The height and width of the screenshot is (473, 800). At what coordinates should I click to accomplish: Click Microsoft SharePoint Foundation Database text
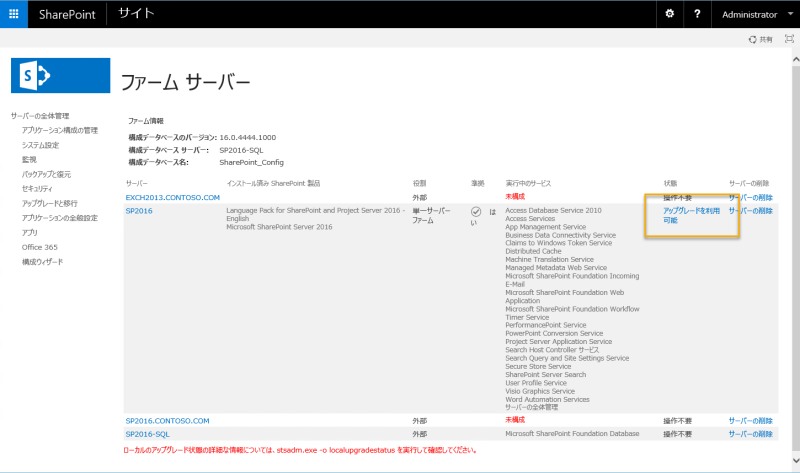coord(572,434)
